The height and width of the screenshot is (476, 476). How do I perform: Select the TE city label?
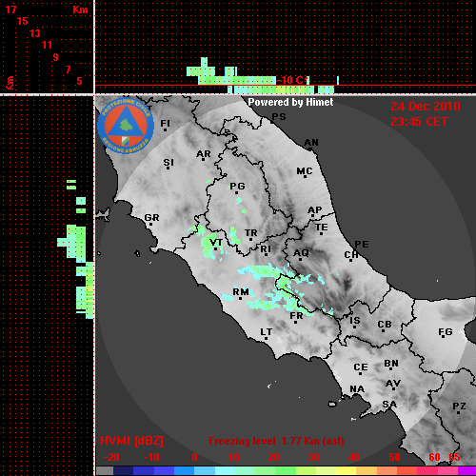[322, 228]
